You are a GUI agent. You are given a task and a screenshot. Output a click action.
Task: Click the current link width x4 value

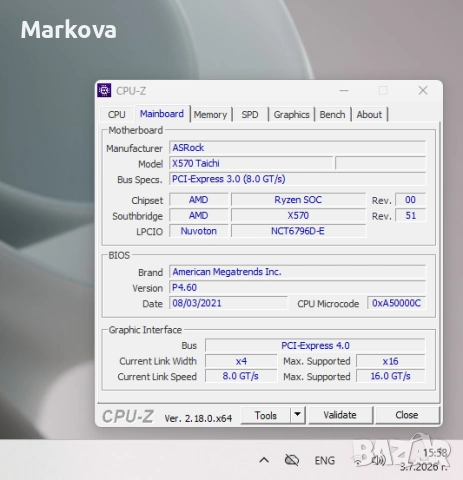[x=241, y=361]
